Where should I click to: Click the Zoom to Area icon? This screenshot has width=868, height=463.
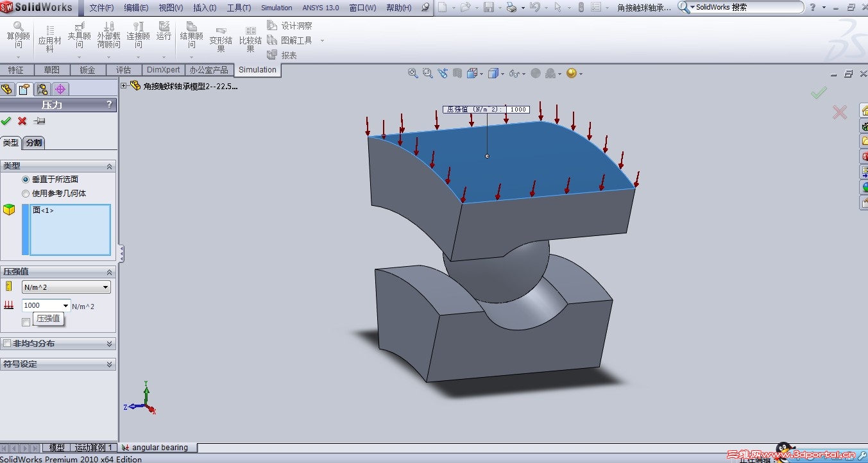428,73
